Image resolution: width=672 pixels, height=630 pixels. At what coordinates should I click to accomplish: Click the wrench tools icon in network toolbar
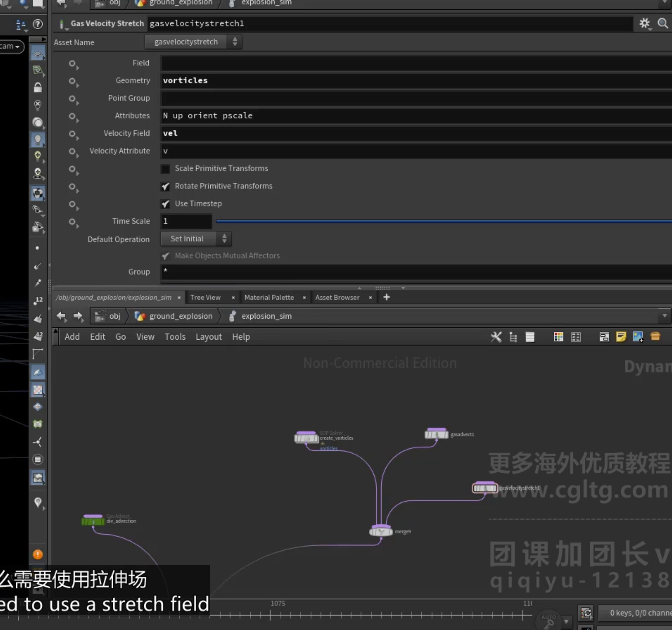coord(496,337)
